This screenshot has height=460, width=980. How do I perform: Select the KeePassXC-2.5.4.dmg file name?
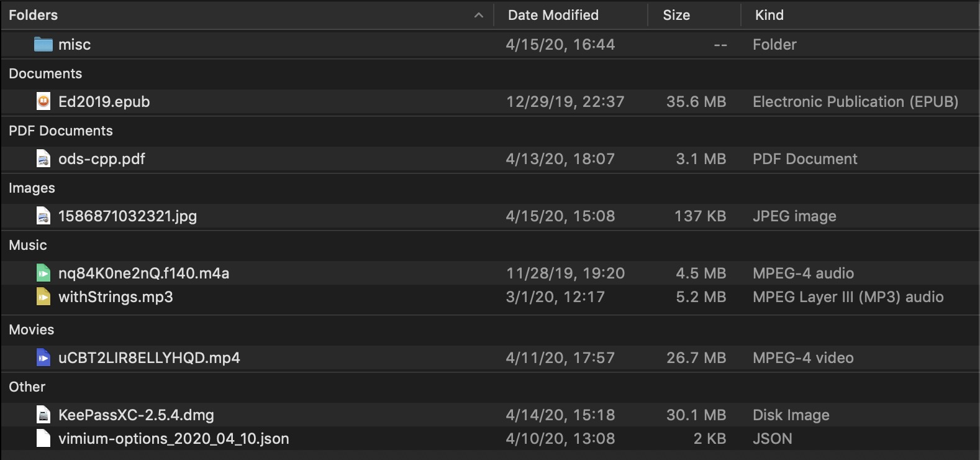coord(136,415)
